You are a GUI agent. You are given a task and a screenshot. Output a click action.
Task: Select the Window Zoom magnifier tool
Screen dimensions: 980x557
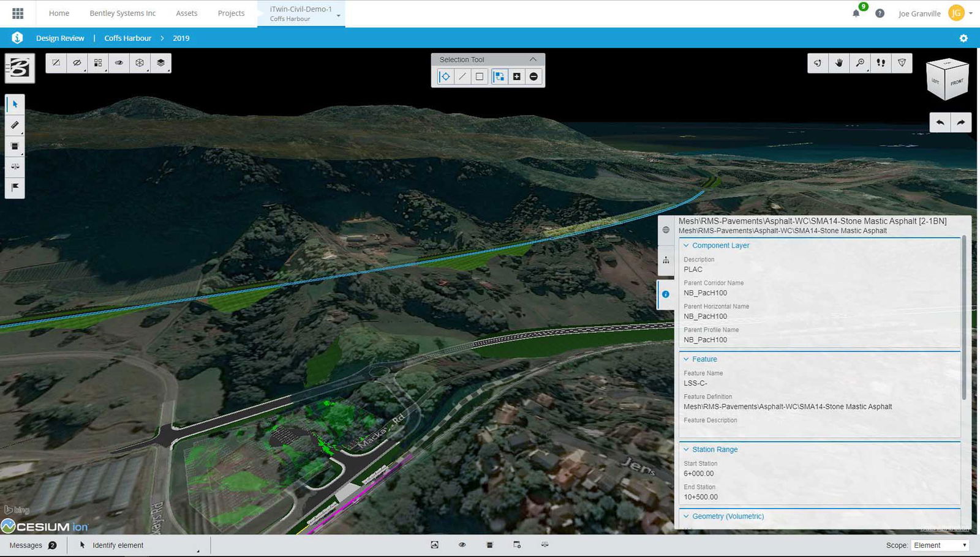(860, 63)
